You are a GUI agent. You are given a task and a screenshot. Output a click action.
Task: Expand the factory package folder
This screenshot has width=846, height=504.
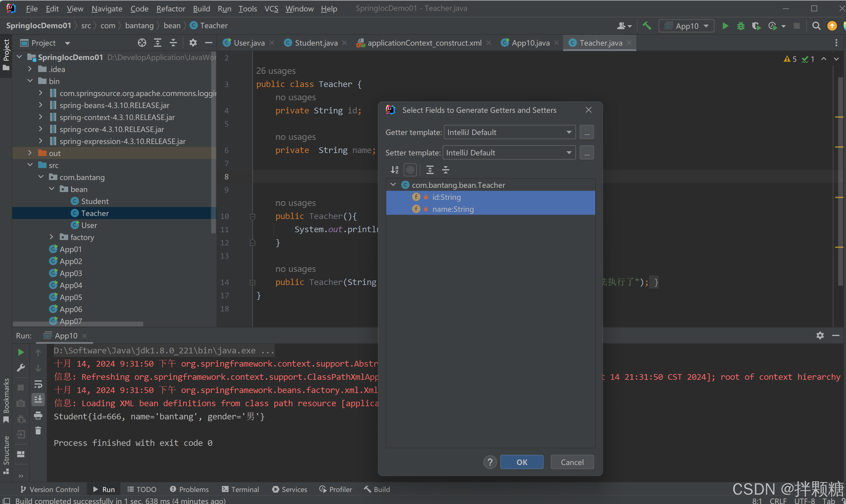pyautogui.click(x=52, y=237)
